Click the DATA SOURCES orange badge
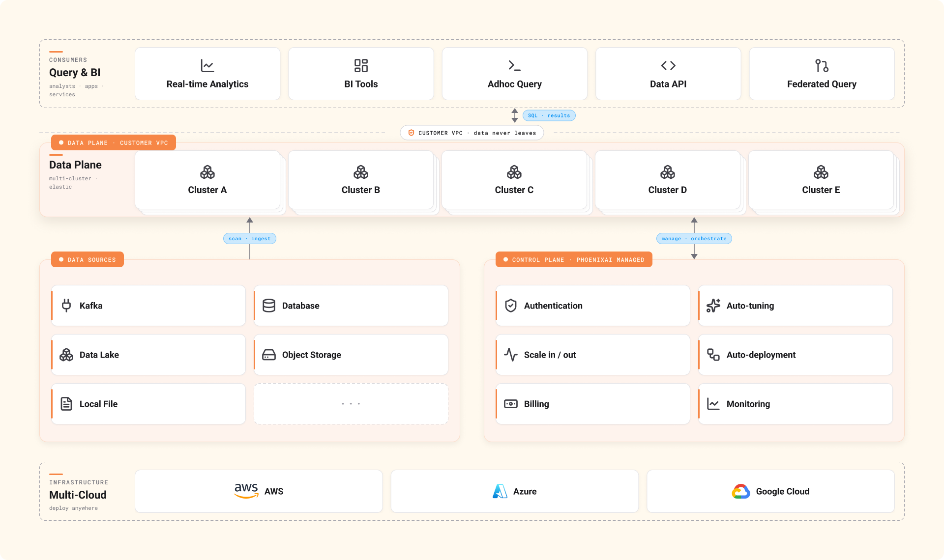The height and width of the screenshot is (560, 944). [88, 259]
